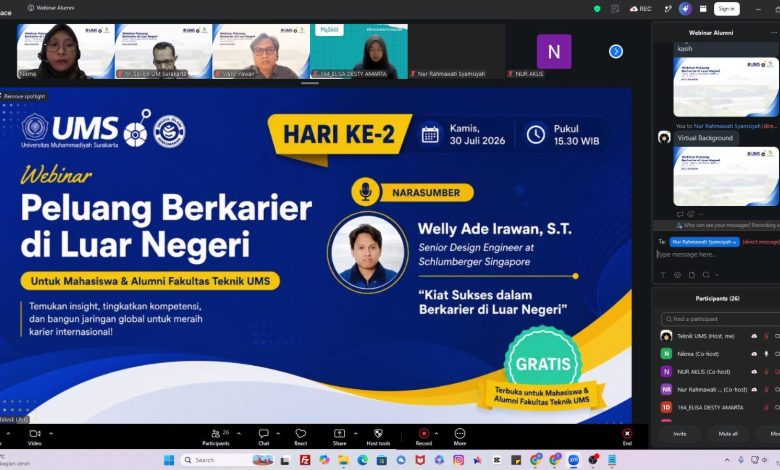Image resolution: width=780 pixels, height=470 pixels.
Task: Open McAfee icon in taskbar
Action: [420, 460]
